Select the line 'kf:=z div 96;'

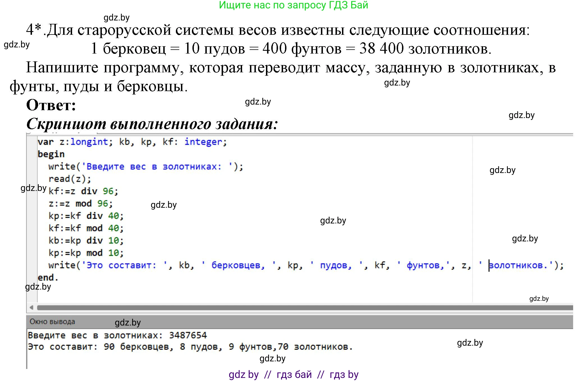[83, 191]
